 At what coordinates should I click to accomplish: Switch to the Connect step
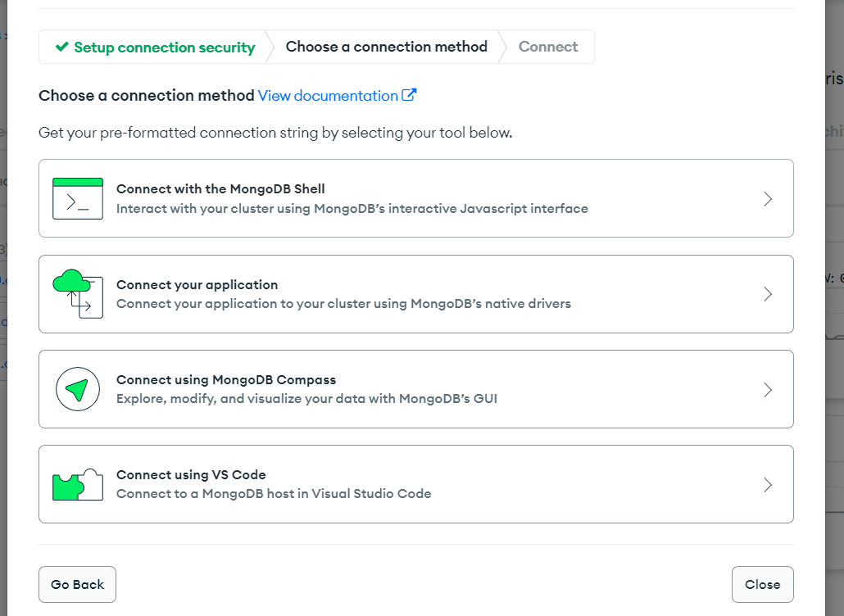coord(547,47)
